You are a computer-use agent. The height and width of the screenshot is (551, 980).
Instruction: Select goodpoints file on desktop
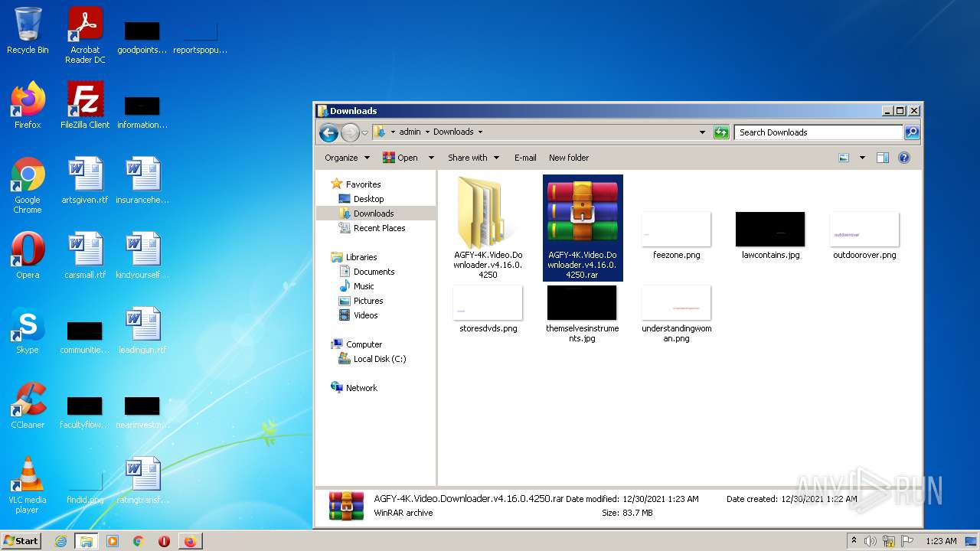pyautogui.click(x=142, y=37)
